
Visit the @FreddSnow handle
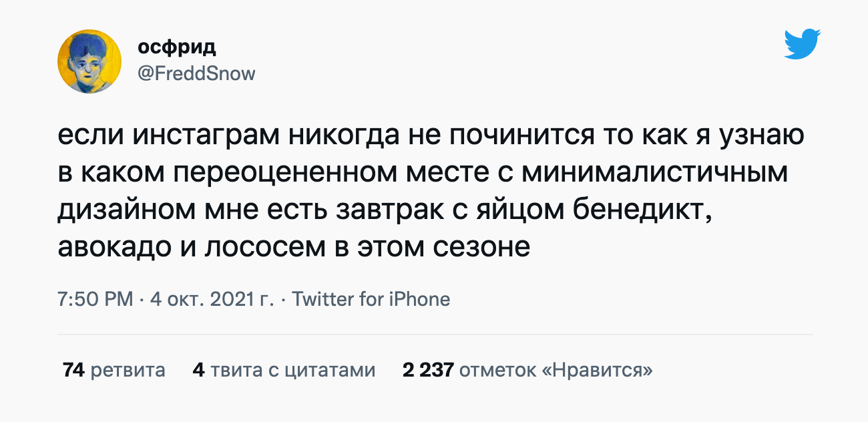pos(196,73)
